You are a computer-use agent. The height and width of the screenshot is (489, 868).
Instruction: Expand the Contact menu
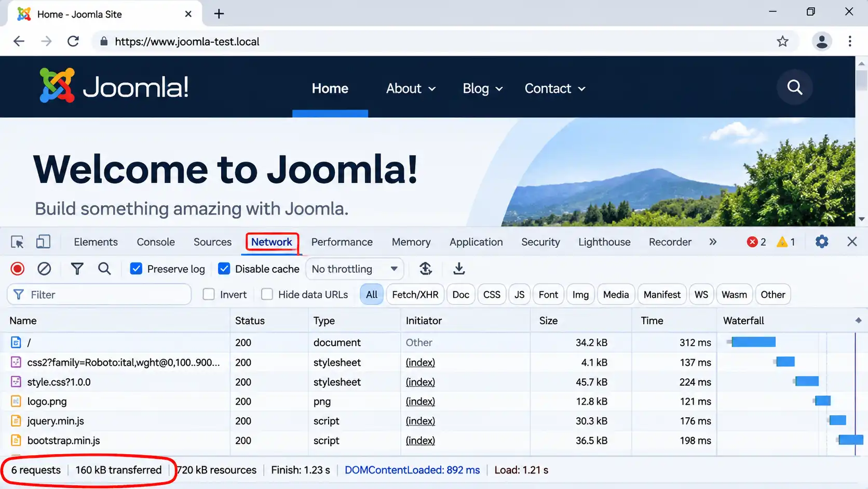click(555, 88)
